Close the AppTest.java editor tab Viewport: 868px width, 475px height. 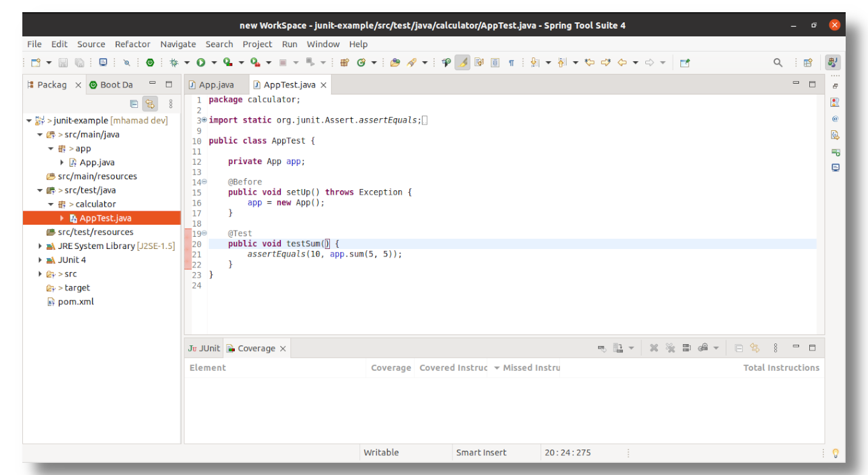click(324, 85)
